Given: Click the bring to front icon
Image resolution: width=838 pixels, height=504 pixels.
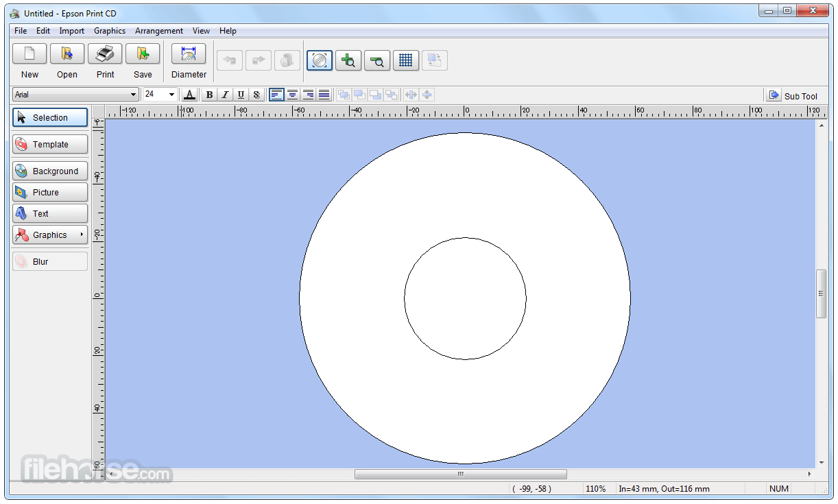Looking at the screenshot, I should point(344,95).
